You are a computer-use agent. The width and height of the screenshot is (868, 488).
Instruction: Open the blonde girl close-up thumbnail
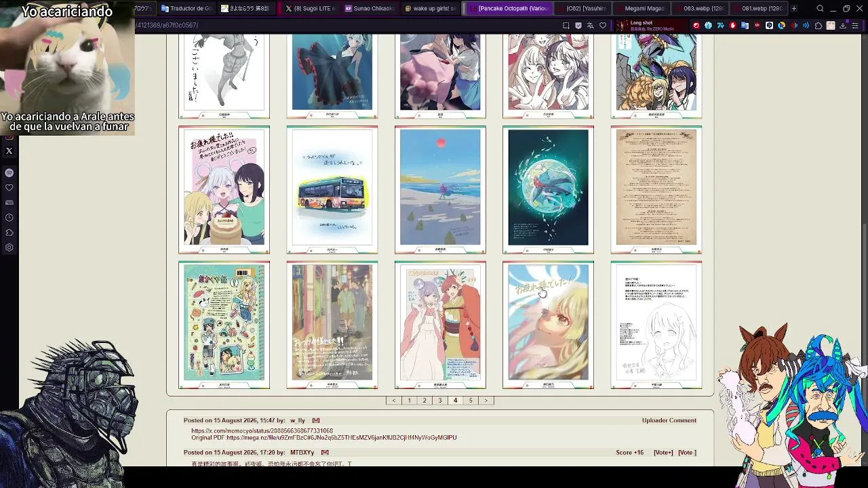[548, 325]
